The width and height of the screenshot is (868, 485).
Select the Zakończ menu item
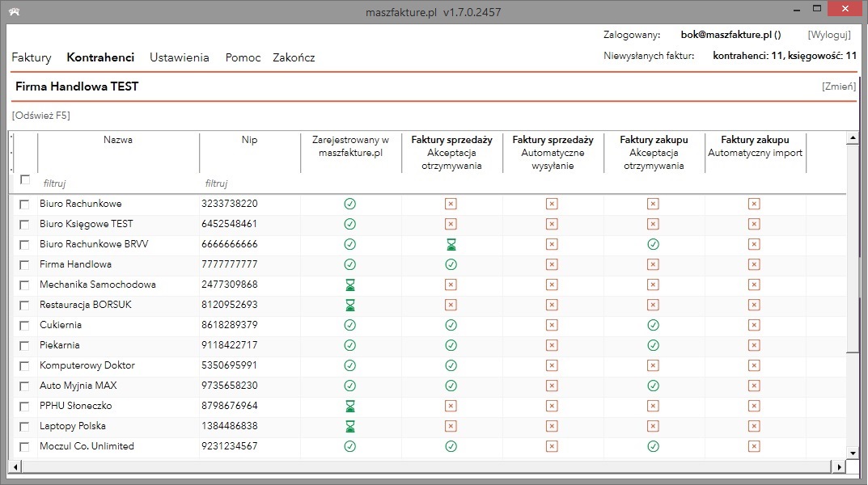(x=294, y=57)
